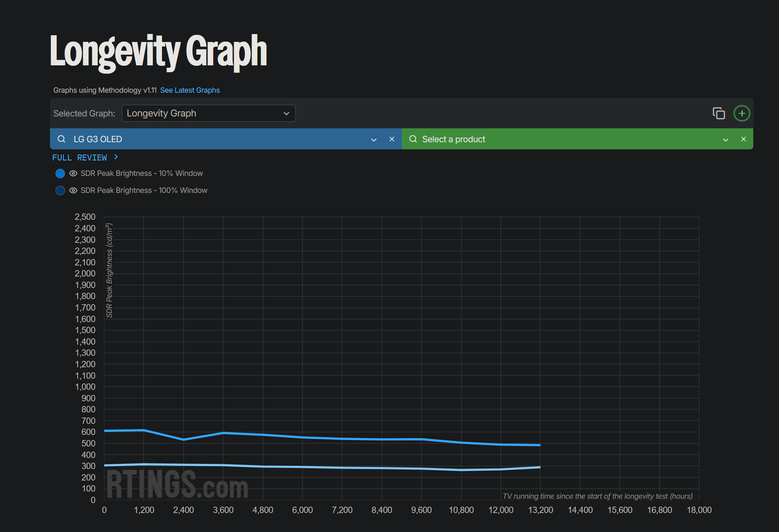
Task: Click the copy graph icon
Action: point(719,113)
